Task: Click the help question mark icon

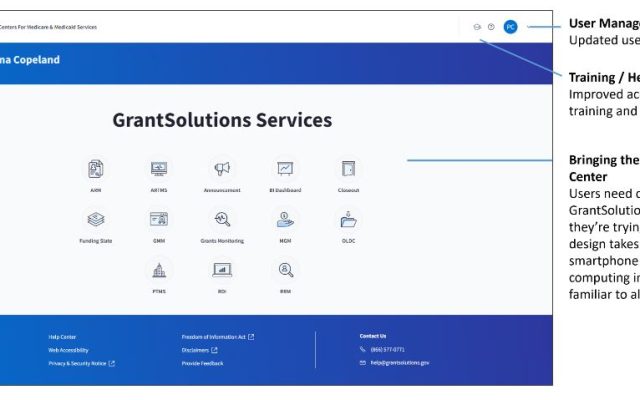Action: (x=491, y=27)
